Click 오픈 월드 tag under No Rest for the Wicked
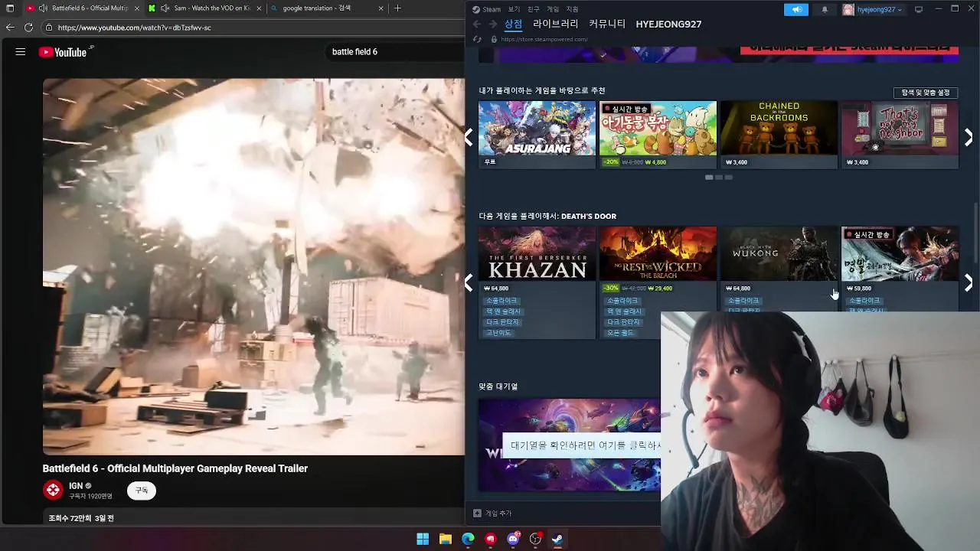Viewport: 980px width, 551px height. click(x=621, y=333)
